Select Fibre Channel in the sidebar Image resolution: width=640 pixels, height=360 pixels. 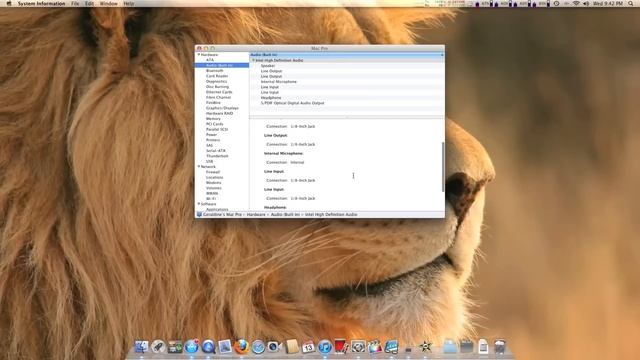click(x=218, y=97)
